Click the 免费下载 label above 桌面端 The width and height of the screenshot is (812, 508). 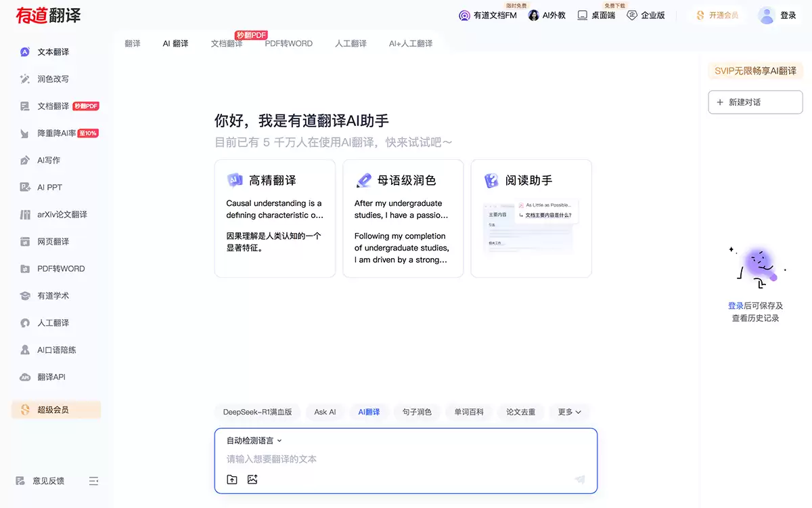point(615,5)
